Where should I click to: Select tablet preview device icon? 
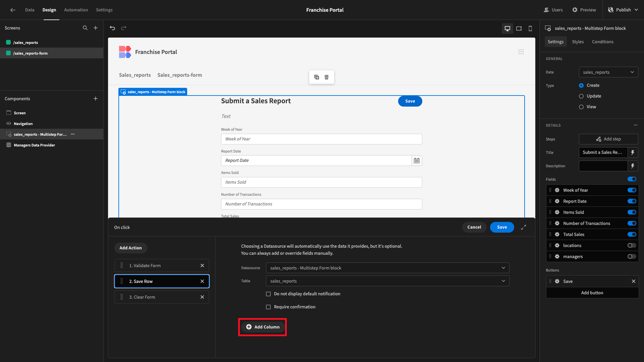click(519, 28)
